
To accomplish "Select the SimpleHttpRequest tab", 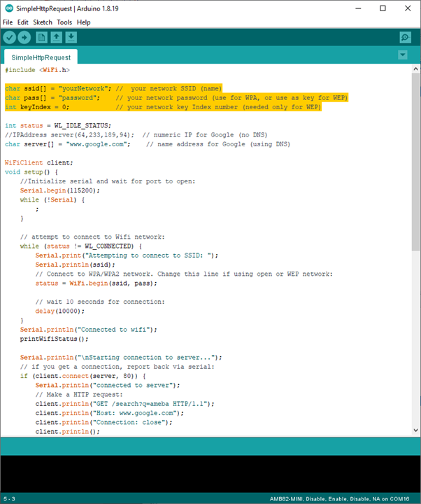I will point(40,57).
